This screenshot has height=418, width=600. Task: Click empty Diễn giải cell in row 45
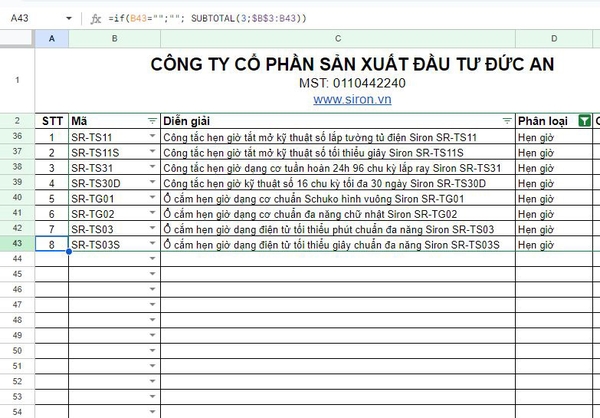(x=338, y=274)
